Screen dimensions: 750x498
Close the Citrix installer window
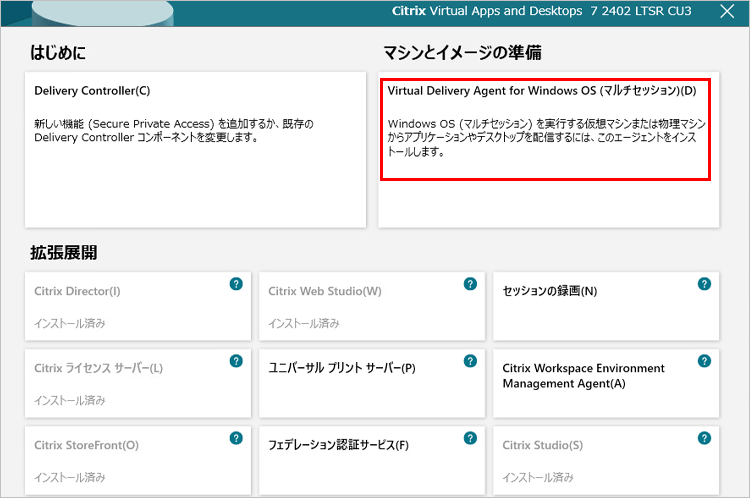[727, 12]
